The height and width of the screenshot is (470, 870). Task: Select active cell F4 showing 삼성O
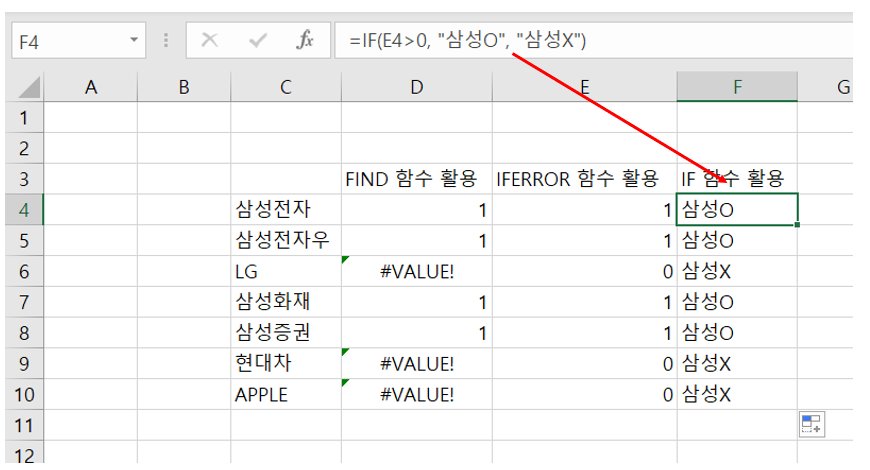[737, 210]
